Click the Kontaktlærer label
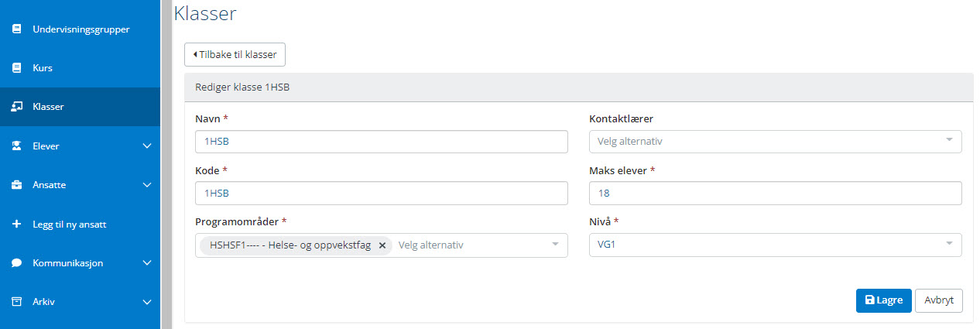 point(621,118)
